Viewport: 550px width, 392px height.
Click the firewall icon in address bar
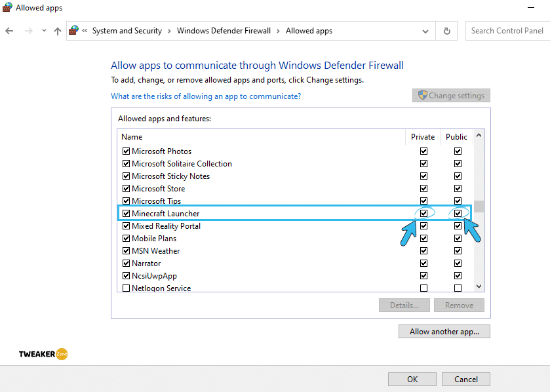73,31
